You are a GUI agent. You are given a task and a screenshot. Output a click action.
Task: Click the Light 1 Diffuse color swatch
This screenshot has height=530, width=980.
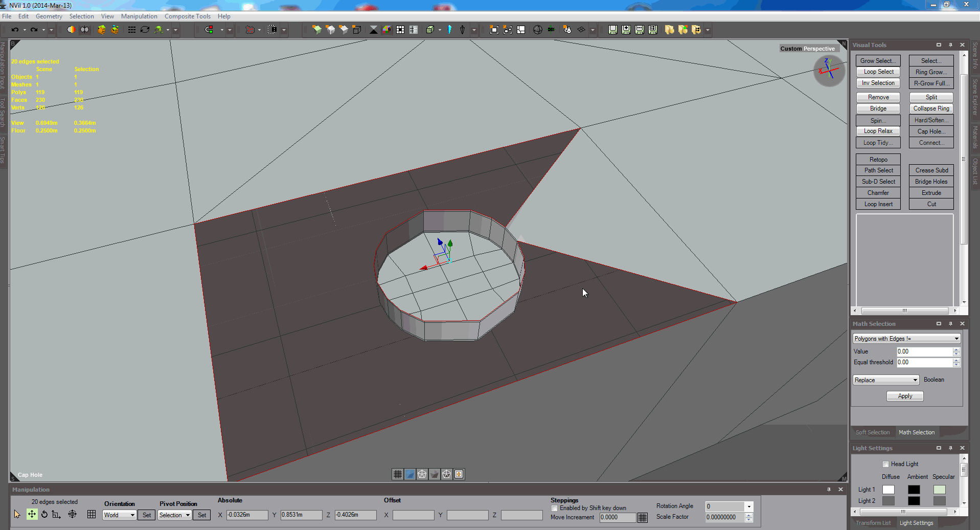(x=888, y=490)
